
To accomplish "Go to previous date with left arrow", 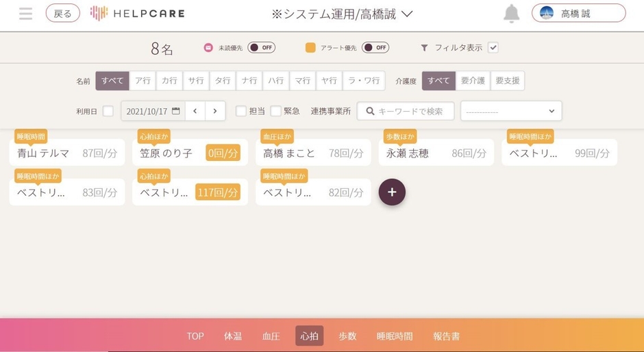I will [195, 111].
